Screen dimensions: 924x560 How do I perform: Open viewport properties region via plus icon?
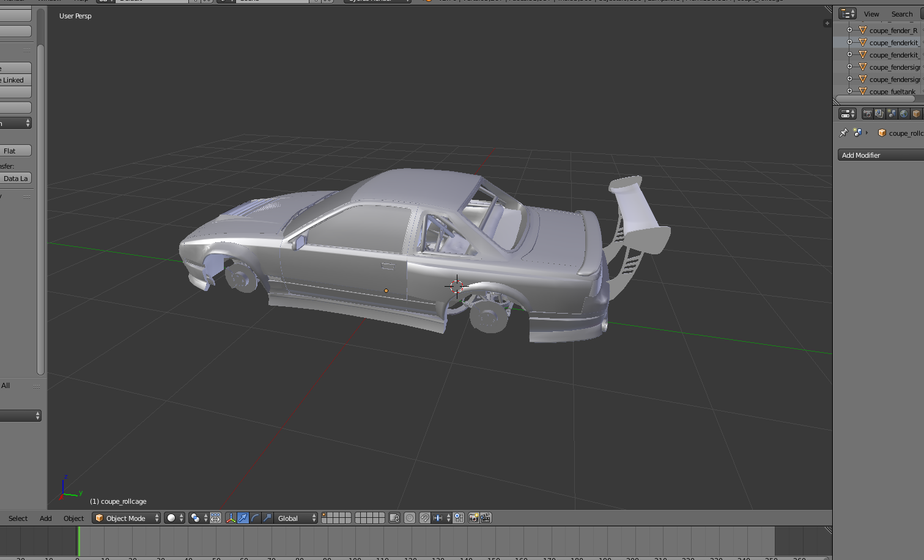pos(827,23)
